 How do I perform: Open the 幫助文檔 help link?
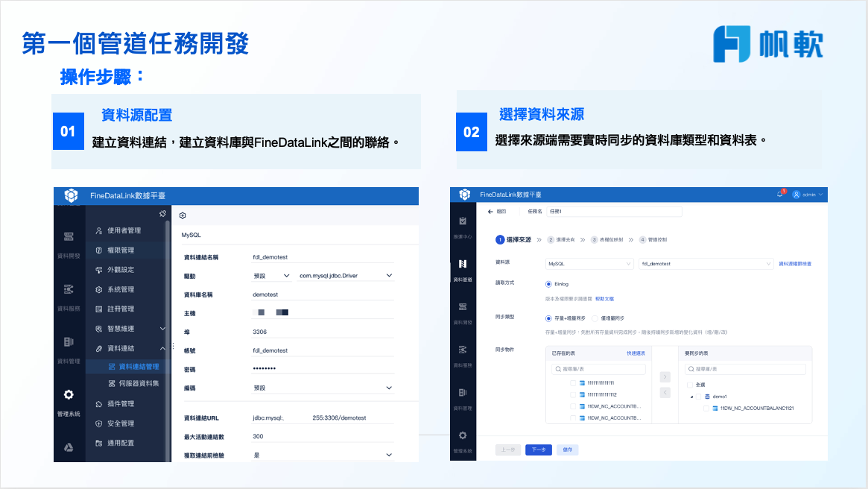604,299
